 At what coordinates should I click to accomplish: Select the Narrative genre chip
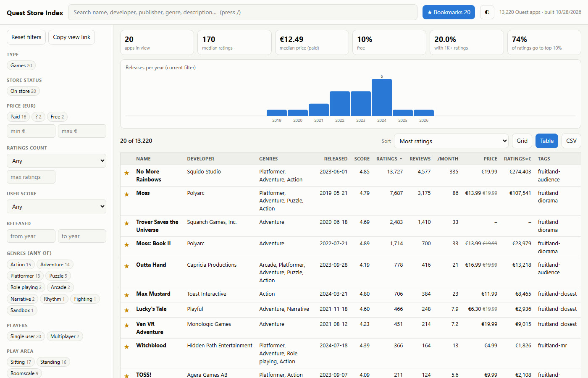(x=23, y=299)
